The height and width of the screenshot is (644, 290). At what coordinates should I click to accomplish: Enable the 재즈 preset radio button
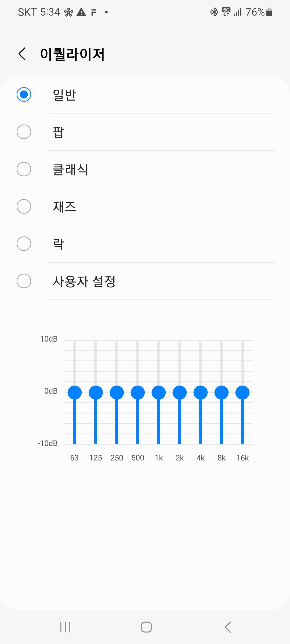coord(24,206)
